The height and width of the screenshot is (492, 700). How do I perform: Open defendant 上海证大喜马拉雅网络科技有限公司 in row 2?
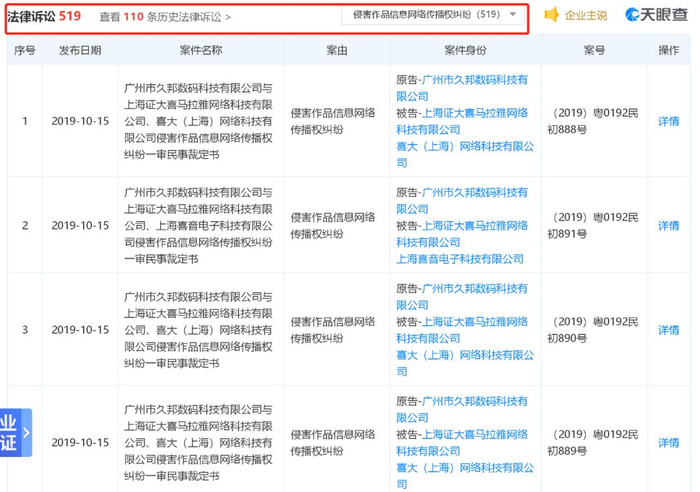462,234
